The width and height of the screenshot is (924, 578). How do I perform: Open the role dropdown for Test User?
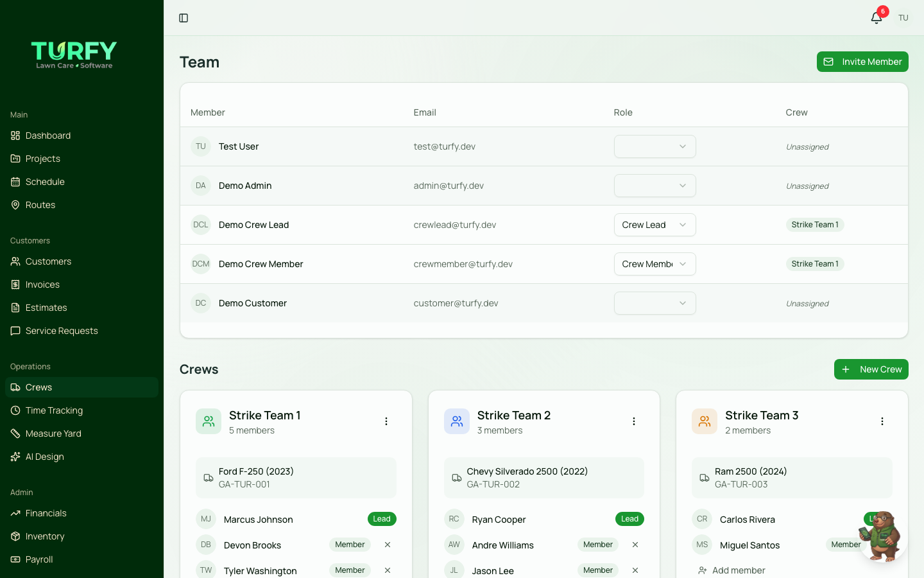tap(655, 146)
